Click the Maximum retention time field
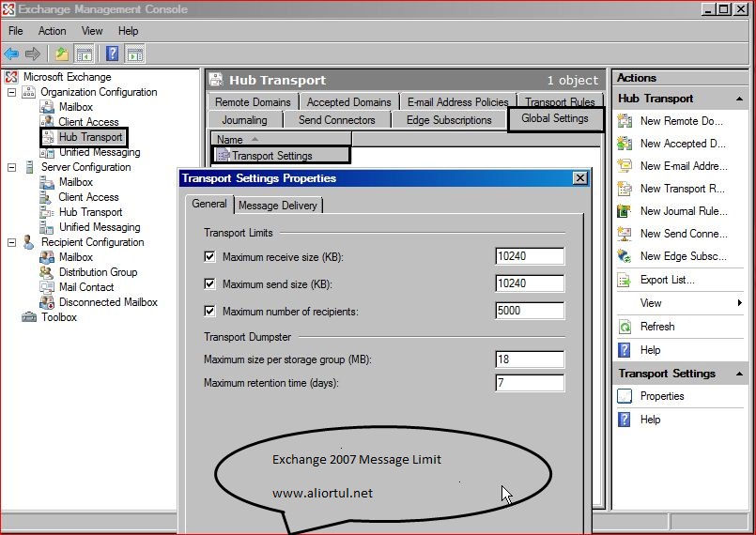The height and width of the screenshot is (535, 756). 530,383
